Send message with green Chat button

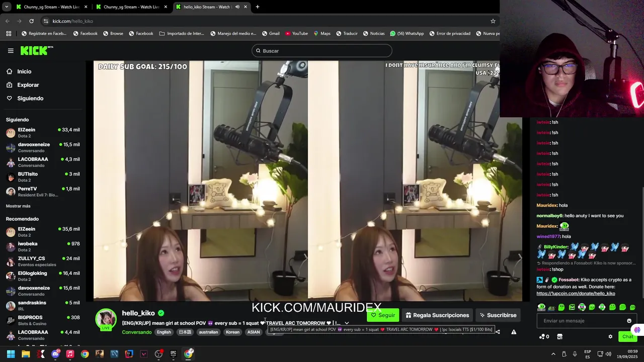click(x=627, y=337)
